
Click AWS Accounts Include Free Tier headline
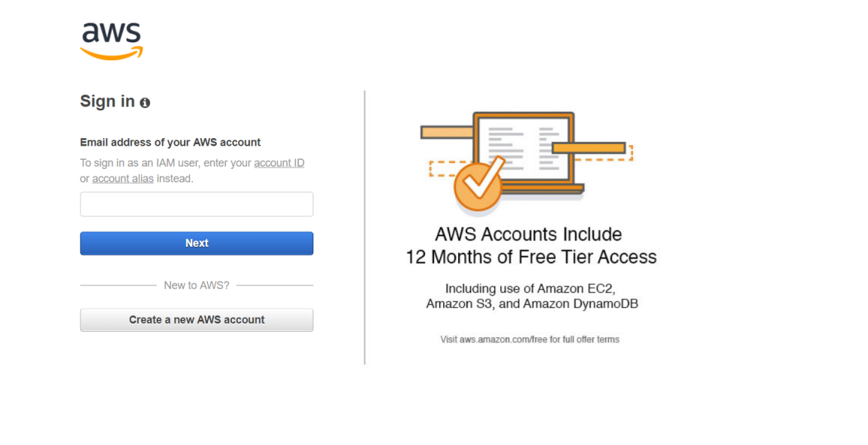click(x=531, y=245)
